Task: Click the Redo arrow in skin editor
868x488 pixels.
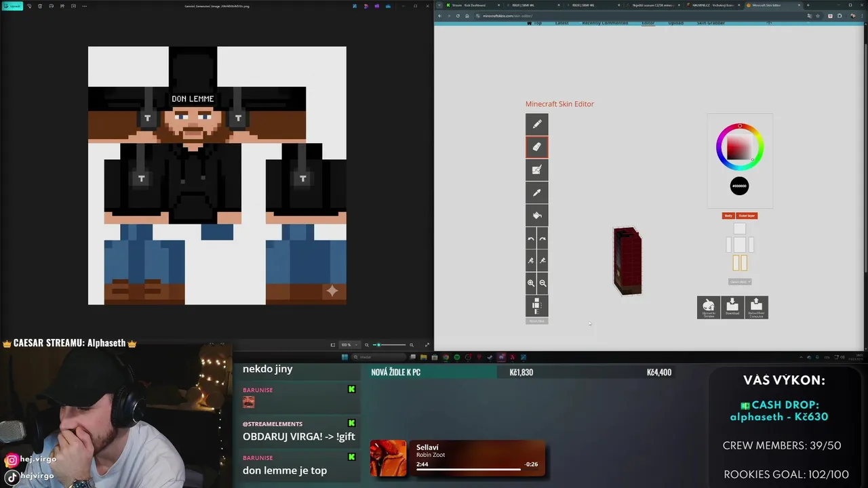Action: [542, 239]
